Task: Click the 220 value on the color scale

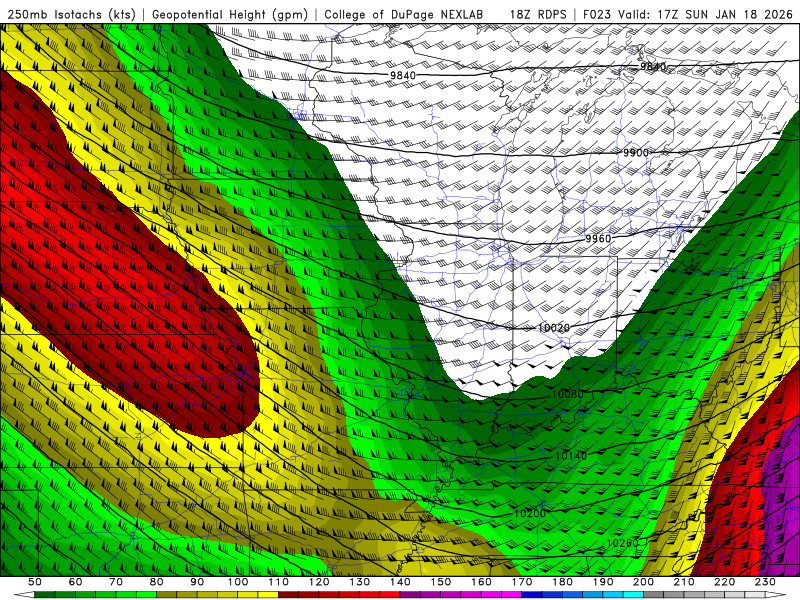Action: [725, 582]
